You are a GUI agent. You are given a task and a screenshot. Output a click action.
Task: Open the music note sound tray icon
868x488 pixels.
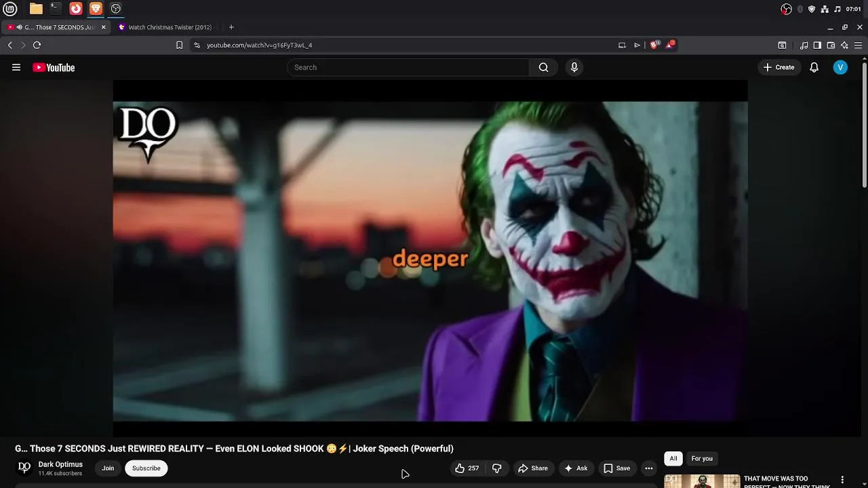(837, 9)
